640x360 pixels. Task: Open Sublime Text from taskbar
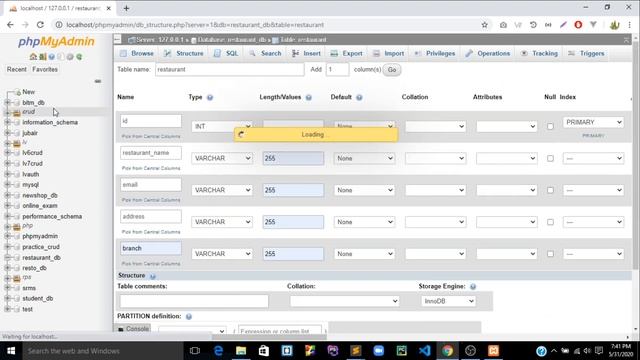point(356,351)
